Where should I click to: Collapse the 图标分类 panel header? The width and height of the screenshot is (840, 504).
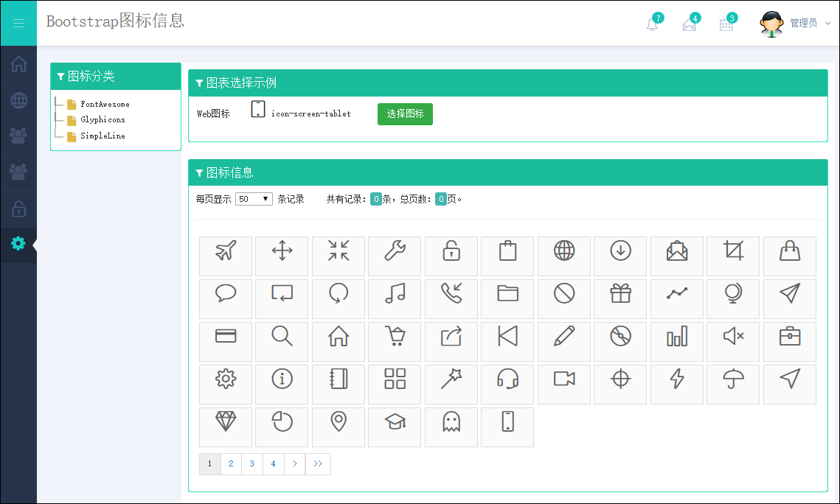click(x=116, y=77)
